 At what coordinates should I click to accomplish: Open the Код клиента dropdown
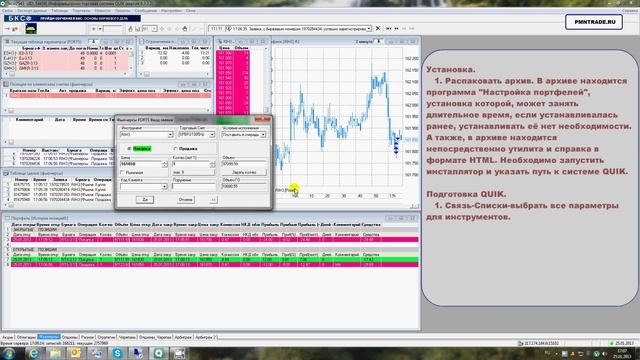click(x=164, y=187)
